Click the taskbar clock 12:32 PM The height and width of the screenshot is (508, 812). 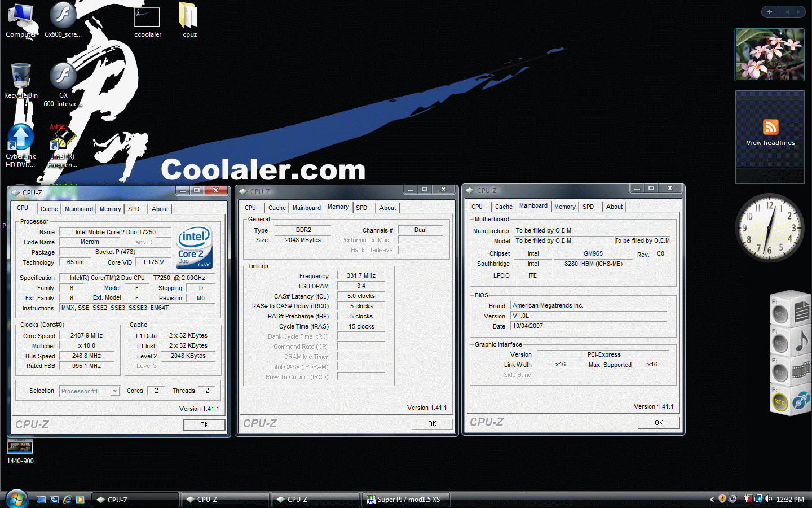click(790, 500)
